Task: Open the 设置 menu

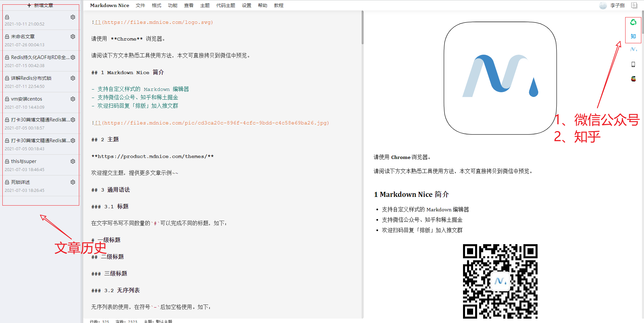Action: [246, 5]
